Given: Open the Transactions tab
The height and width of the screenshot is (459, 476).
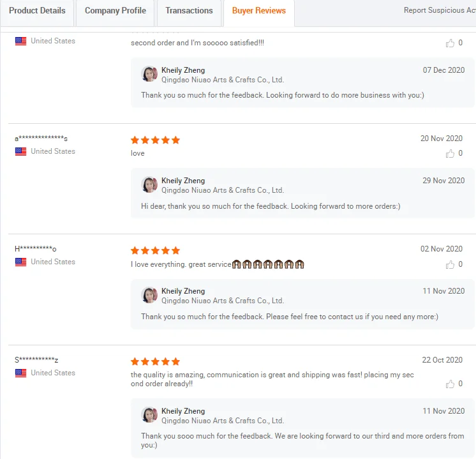Looking at the screenshot, I should [x=189, y=11].
